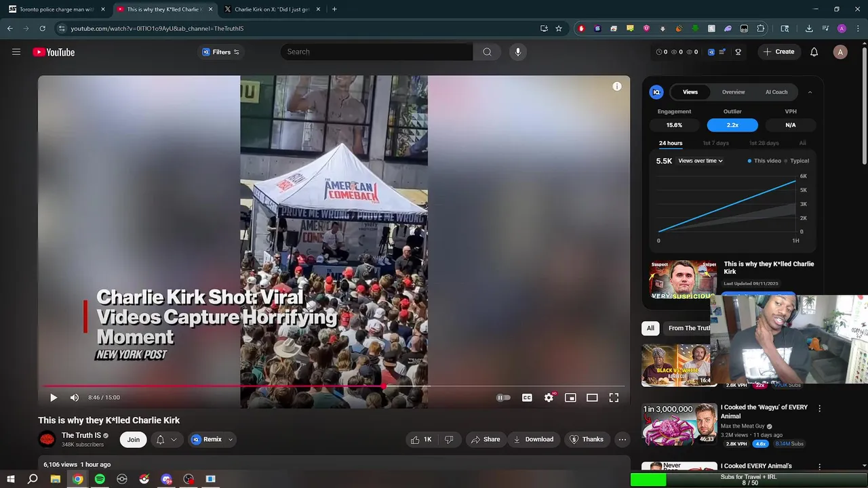Play the video

pyautogui.click(x=54, y=398)
